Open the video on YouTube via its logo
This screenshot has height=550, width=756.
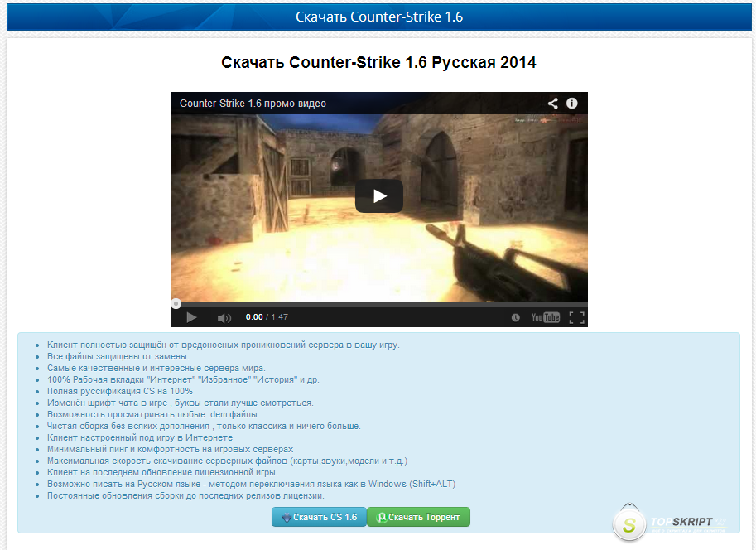(x=546, y=317)
